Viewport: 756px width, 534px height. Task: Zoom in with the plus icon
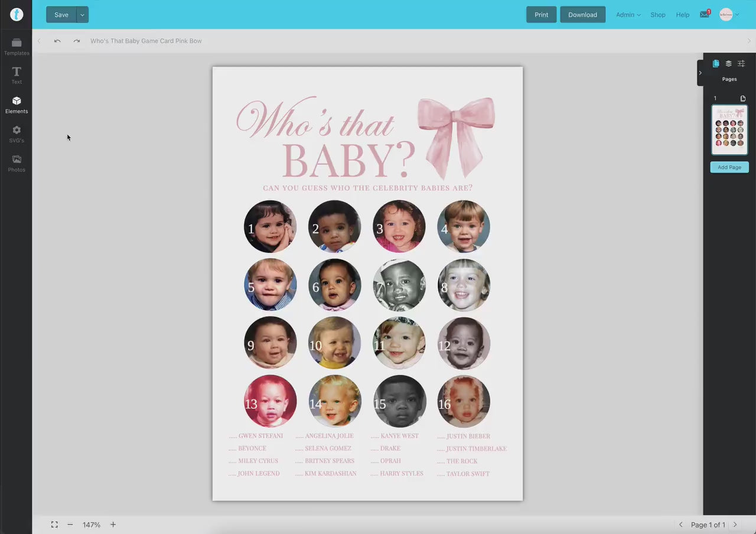pos(113,525)
